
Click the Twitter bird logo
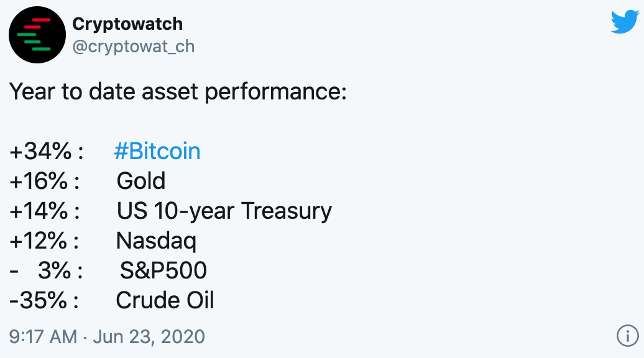coord(625,22)
